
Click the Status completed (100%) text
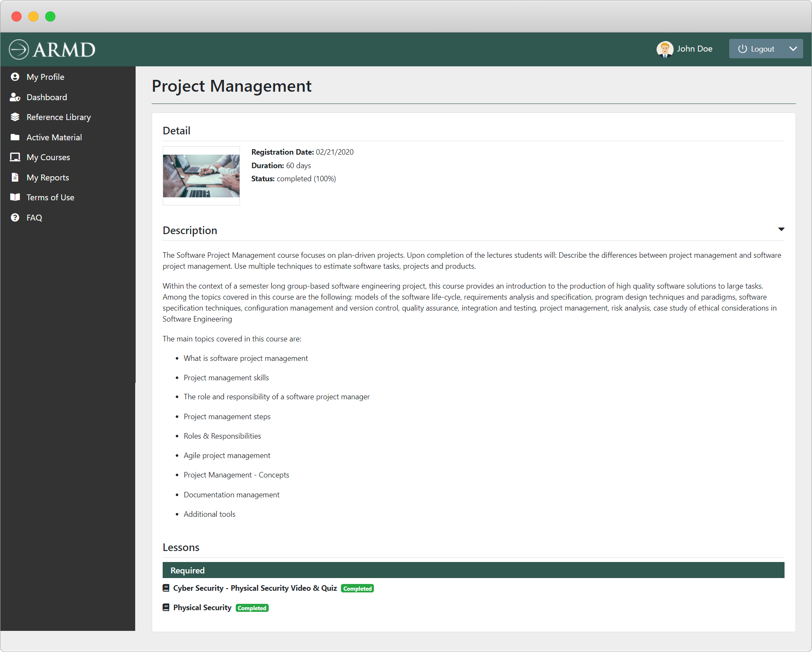294,179
